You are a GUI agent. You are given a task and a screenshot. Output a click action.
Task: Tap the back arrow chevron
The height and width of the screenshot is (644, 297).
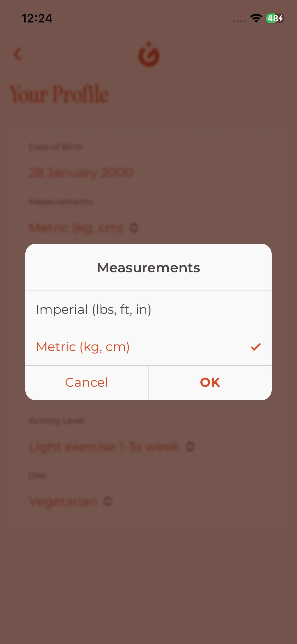click(17, 54)
